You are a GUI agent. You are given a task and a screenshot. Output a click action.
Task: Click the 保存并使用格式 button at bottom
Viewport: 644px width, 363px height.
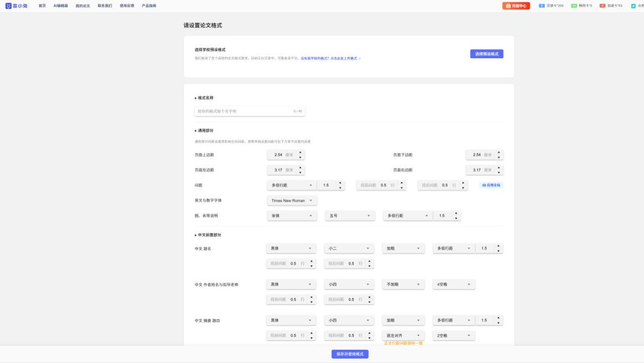click(348, 354)
